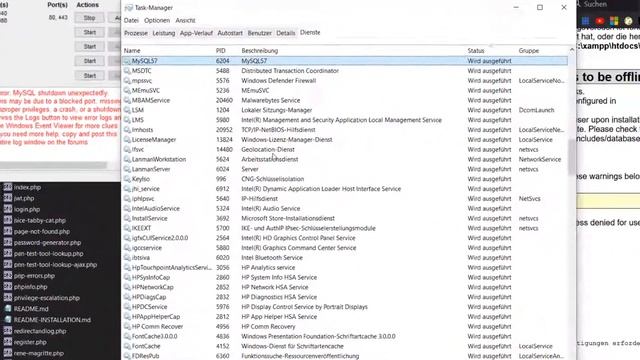Switch to the App-Verlauf tab
This screenshot has height=360, width=640.
tap(196, 33)
